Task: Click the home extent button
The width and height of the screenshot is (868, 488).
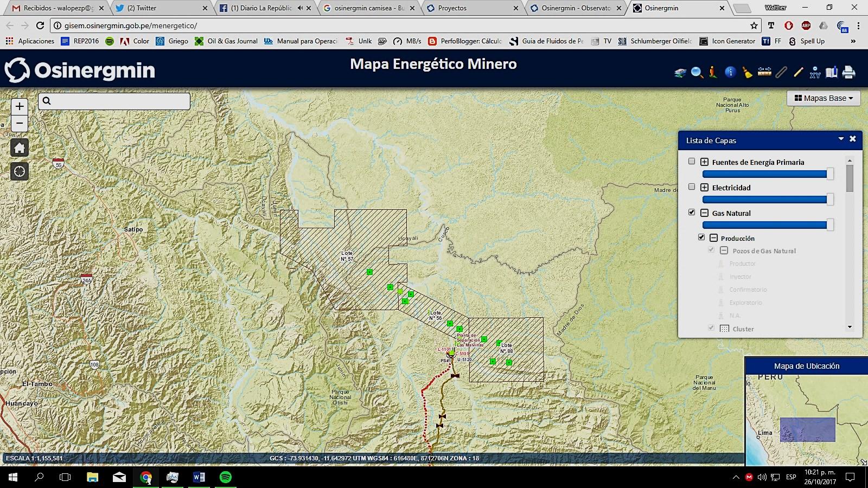Action: 20,147
